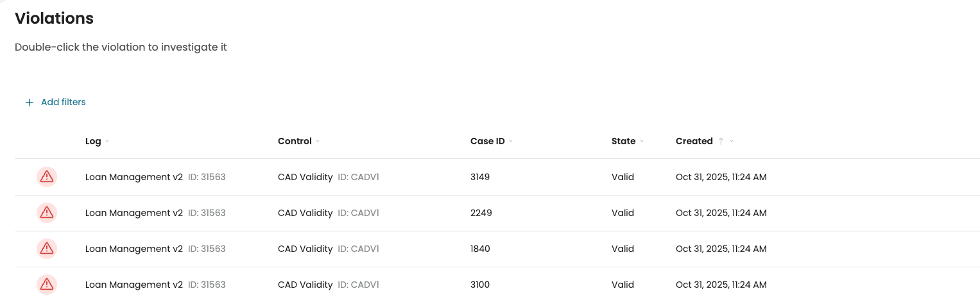Click case ID 1840 cell
980x300 pixels.
pyautogui.click(x=480, y=249)
